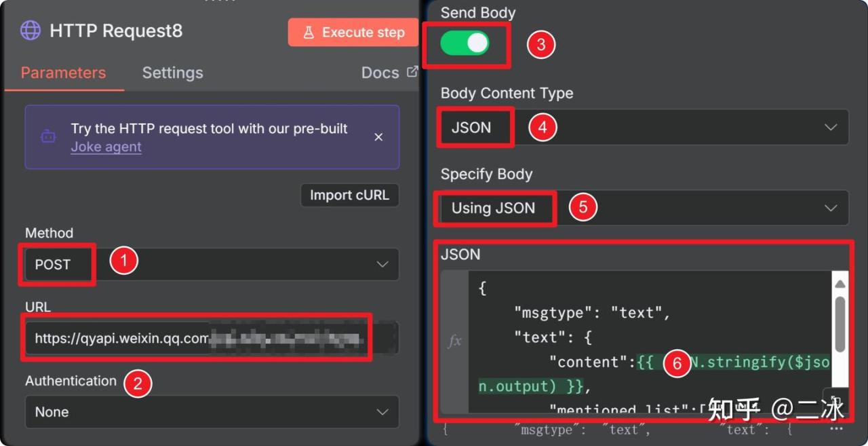The height and width of the screenshot is (446, 868).
Task: Expand the Specify Body dropdown
Action: coord(644,208)
